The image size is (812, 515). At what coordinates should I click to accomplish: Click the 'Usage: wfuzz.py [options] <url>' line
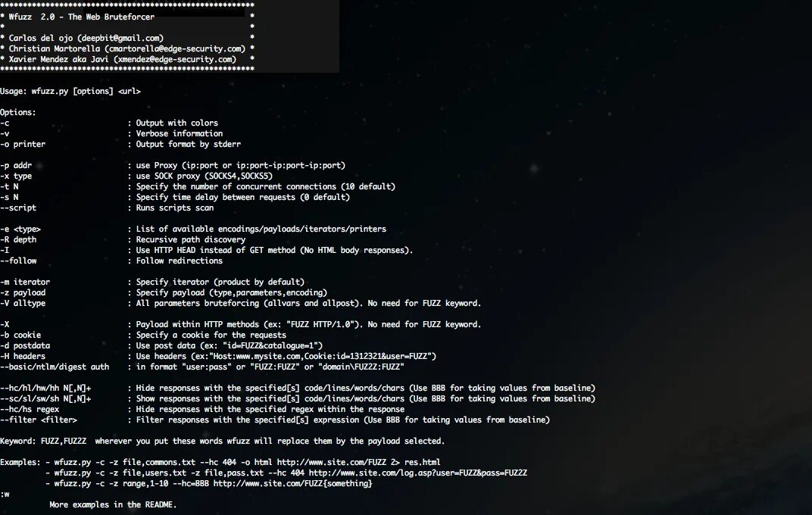click(x=70, y=91)
